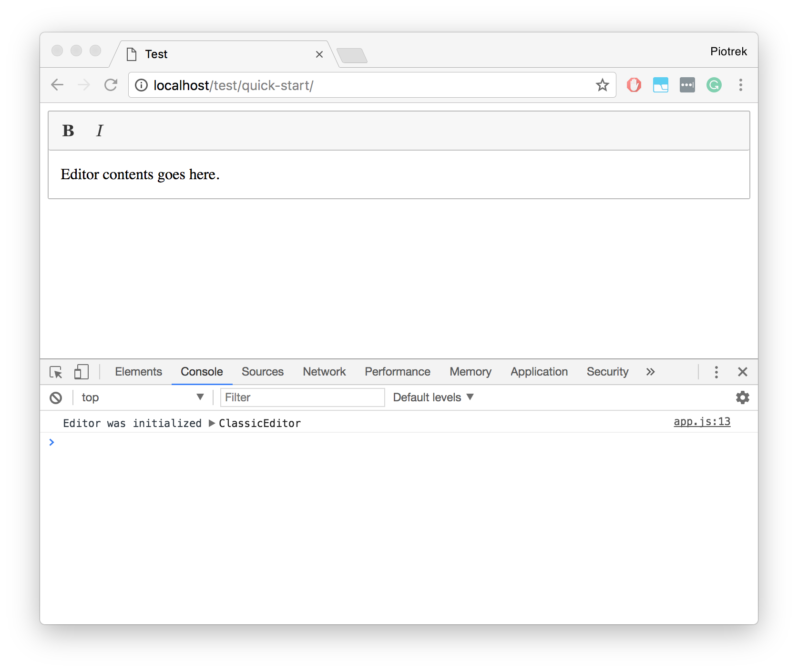Select the inspect element picker tool
The height and width of the screenshot is (672, 798).
tap(56, 372)
